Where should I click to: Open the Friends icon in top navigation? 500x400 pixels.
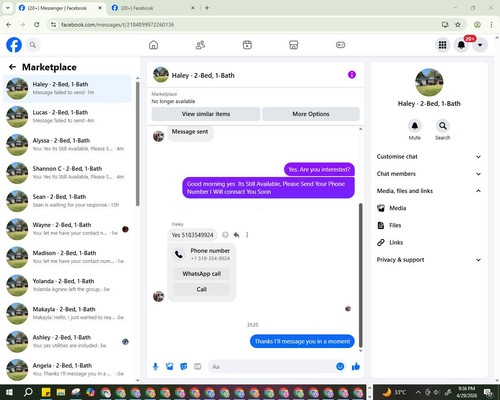pos(200,45)
